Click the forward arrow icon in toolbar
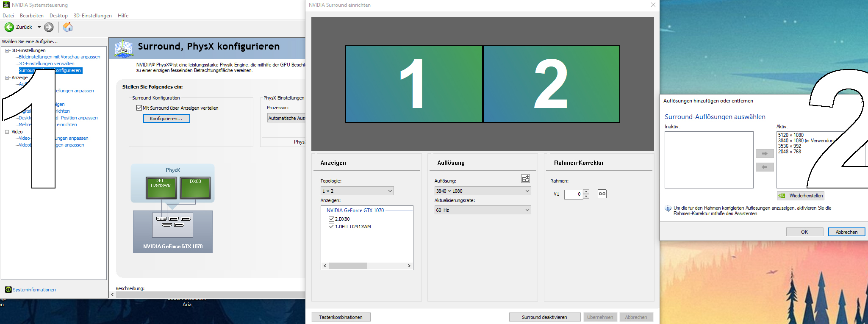The height and width of the screenshot is (324, 868). tap(49, 27)
